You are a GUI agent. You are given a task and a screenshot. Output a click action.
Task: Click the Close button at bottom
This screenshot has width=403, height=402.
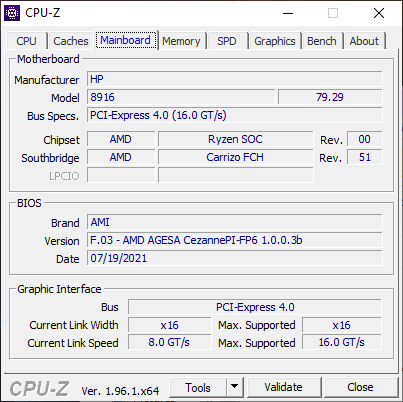tap(360, 387)
